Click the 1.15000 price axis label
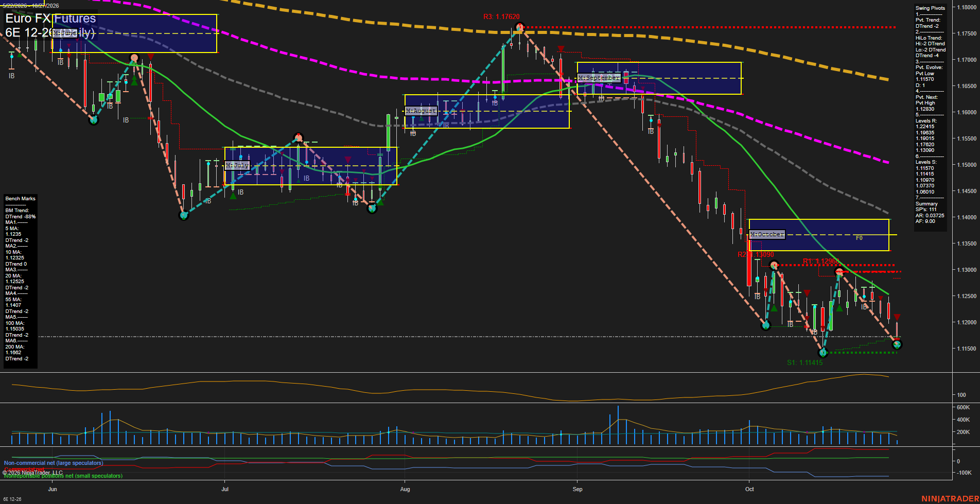Image resolution: width=980 pixels, height=504 pixels. 967,165
